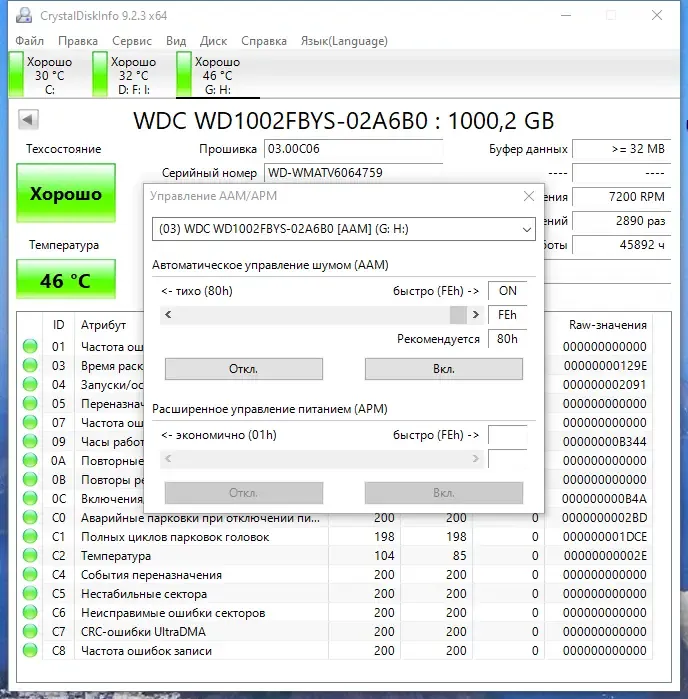Click the AAM slider left arrow
Screen dimensions: 688x699
click(x=168, y=315)
